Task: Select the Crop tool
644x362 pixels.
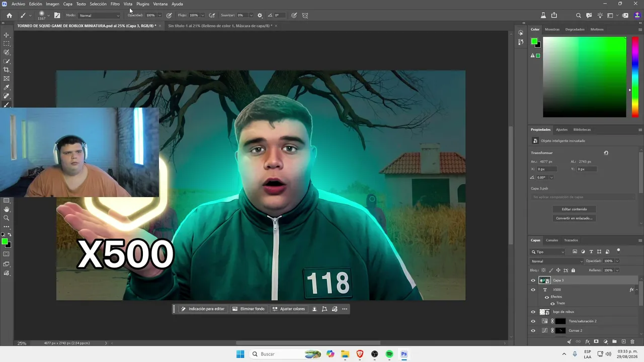Action: 7,70
